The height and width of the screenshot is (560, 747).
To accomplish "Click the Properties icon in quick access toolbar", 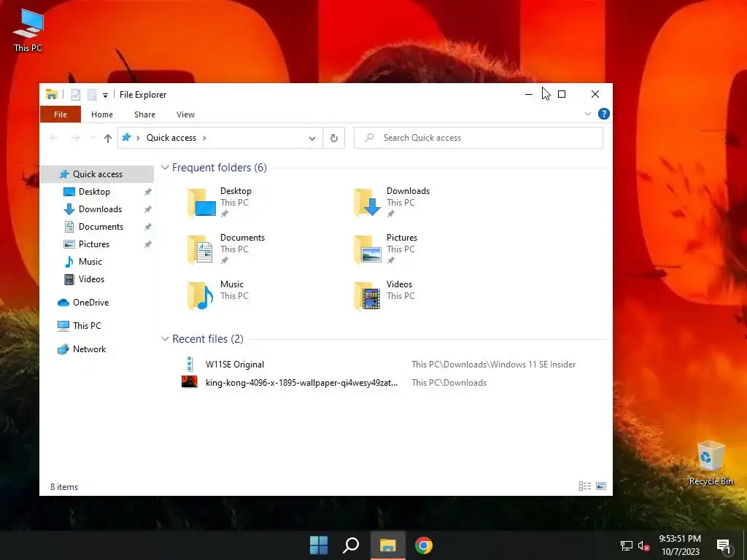I will click(x=76, y=95).
